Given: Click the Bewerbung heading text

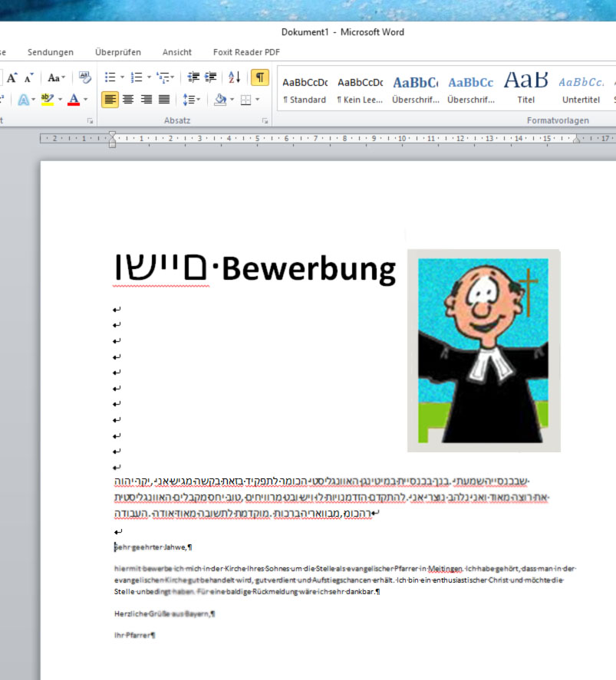Looking at the screenshot, I should coord(309,269).
